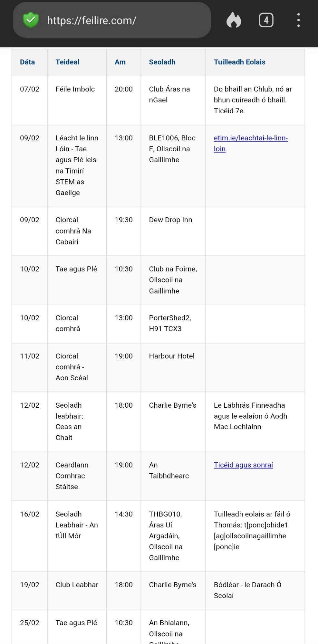Open the etim.ie/leachtai-le-linn-loin link
This screenshot has width=318, height=644.
pos(250,143)
